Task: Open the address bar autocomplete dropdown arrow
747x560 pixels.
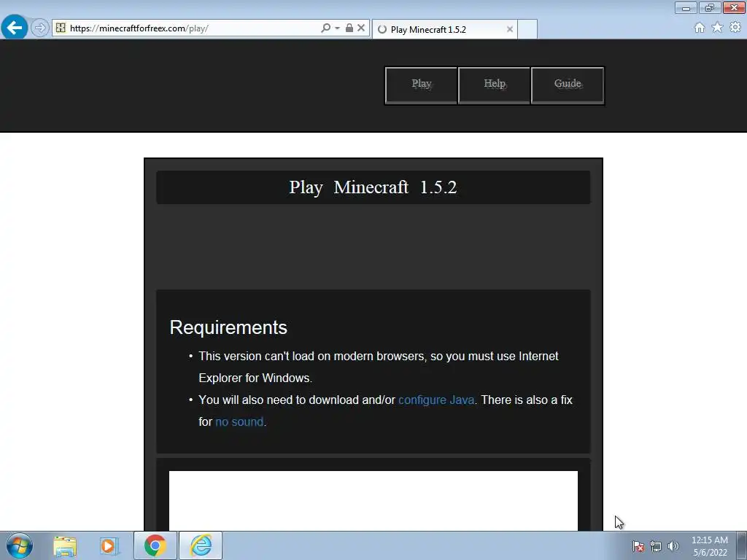Action: [337, 28]
